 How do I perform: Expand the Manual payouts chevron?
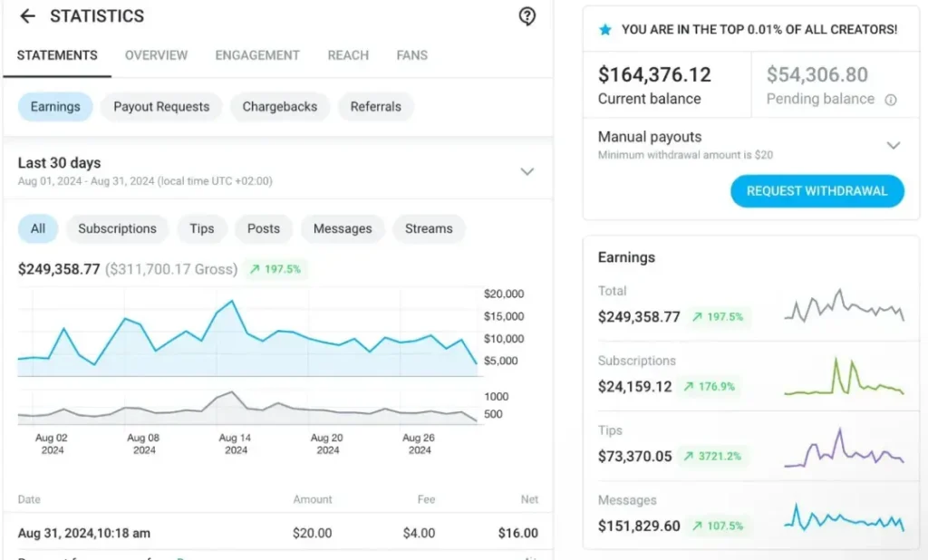tap(893, 146)
